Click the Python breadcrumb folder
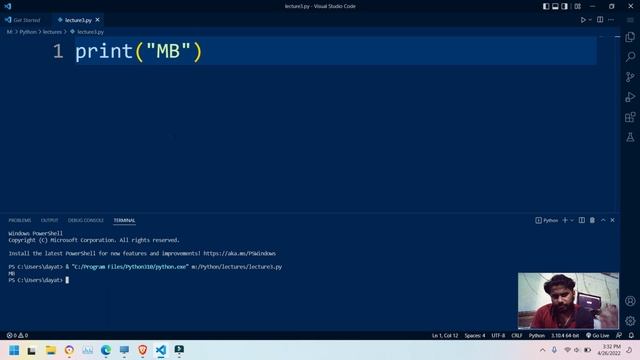Screen dimensions: 640x360 tap(28, 32)
